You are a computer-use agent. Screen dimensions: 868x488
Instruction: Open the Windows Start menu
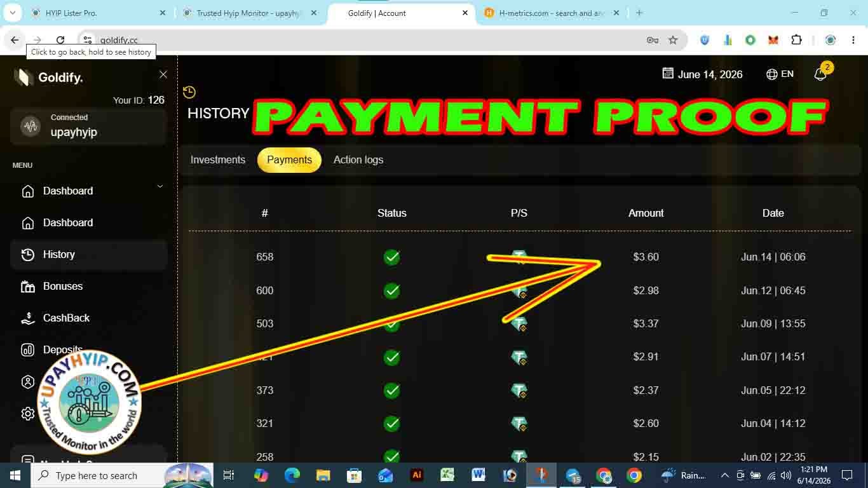(15, 475)
